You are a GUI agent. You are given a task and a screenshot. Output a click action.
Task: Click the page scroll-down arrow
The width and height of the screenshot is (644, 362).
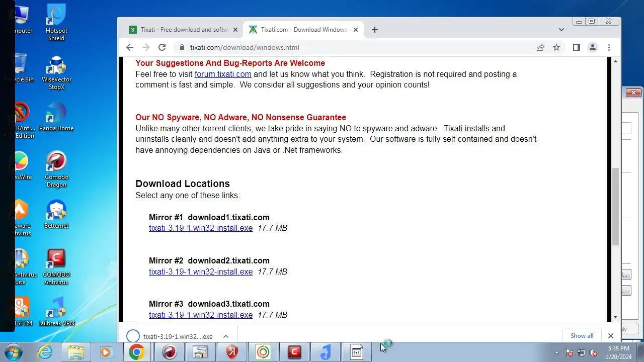pyautogui.click(x=615, y=317)
